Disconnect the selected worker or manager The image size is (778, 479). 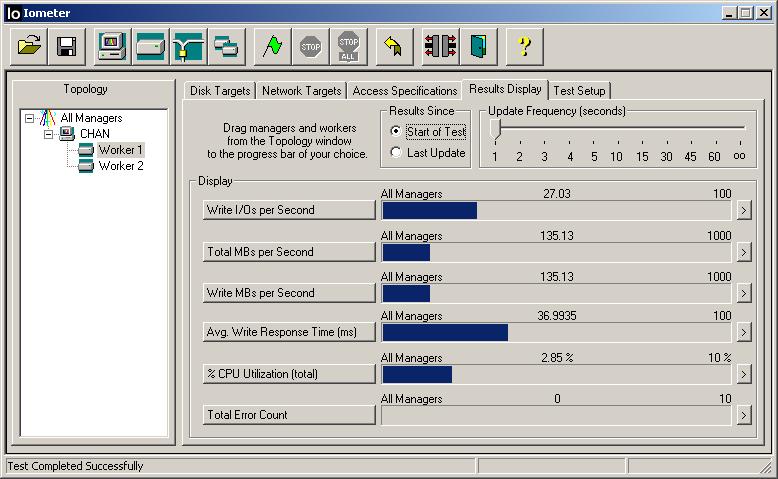pyautogui.click(x=441, y=47)
